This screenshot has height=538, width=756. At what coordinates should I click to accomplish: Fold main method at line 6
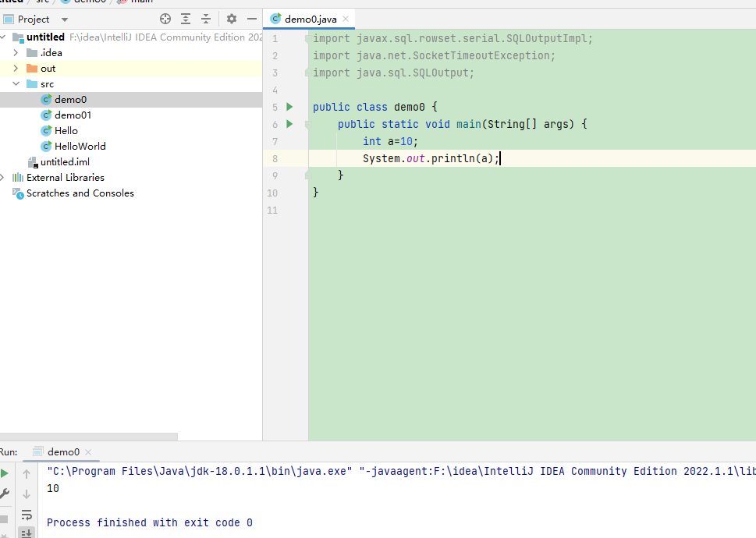pyautogui.click(x=308, y=124)
